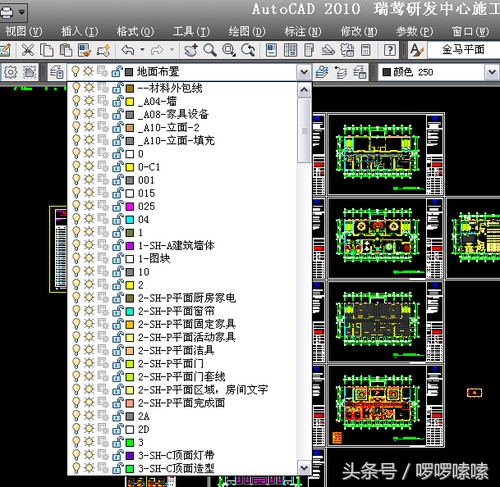
Task: Select layer 3-SH-C顶面造型
Action: coord(176,468)
